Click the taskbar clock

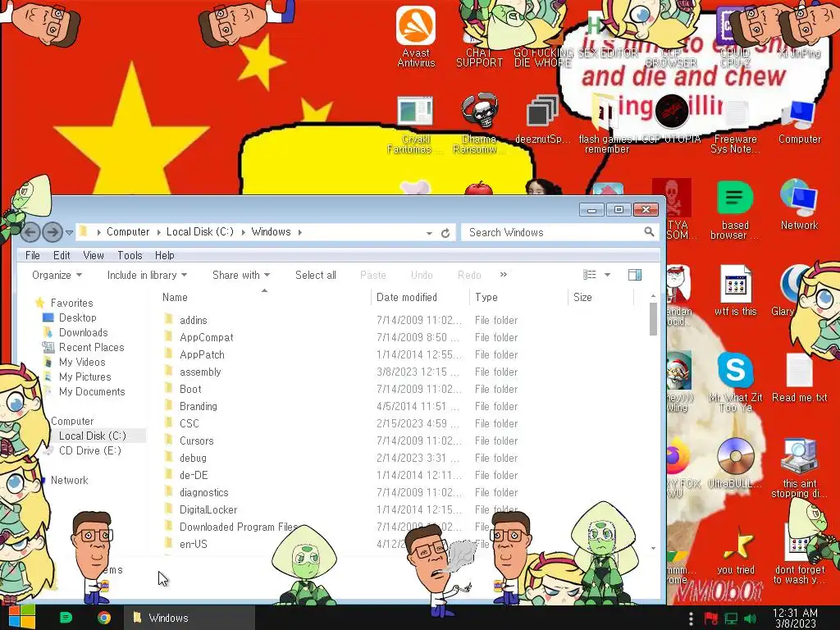(x=795, y=618)
